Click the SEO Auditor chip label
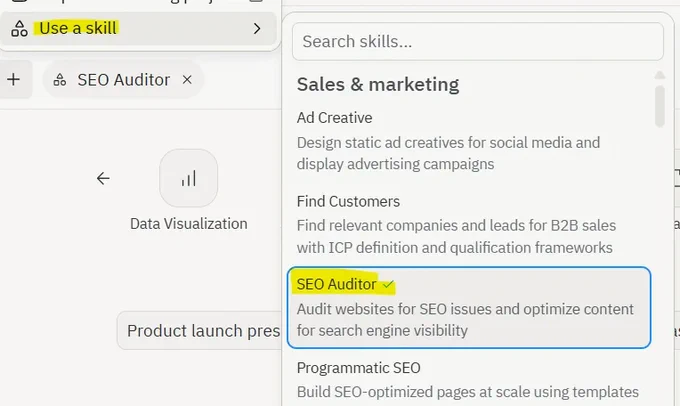 (124, 80)
